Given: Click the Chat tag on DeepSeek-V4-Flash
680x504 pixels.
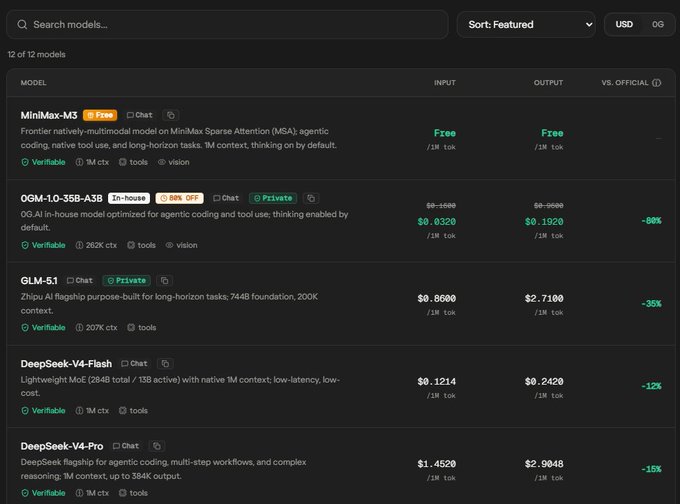Looking at the screenshot, I should (134, 363).
